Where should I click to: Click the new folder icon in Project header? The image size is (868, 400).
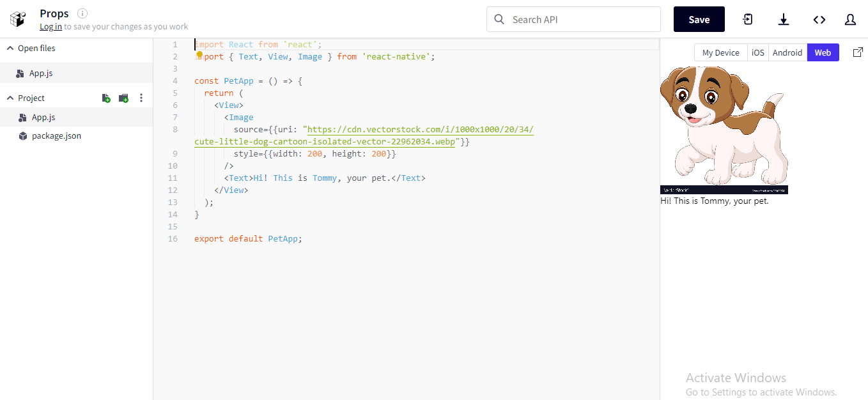click(124, 98)
